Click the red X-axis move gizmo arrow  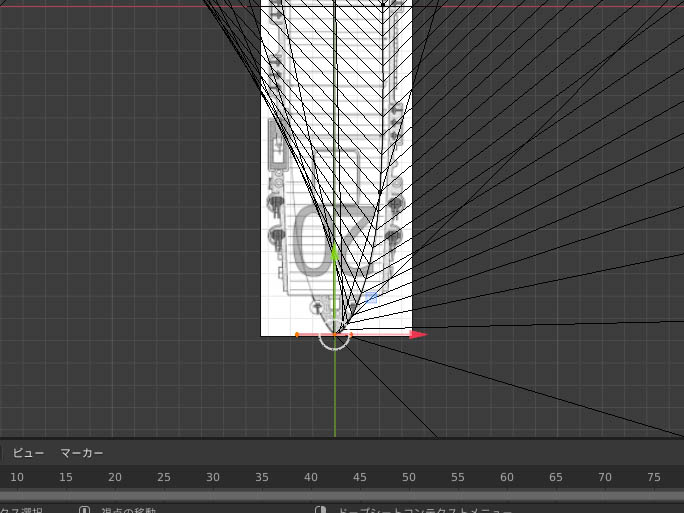pos(418,335)
